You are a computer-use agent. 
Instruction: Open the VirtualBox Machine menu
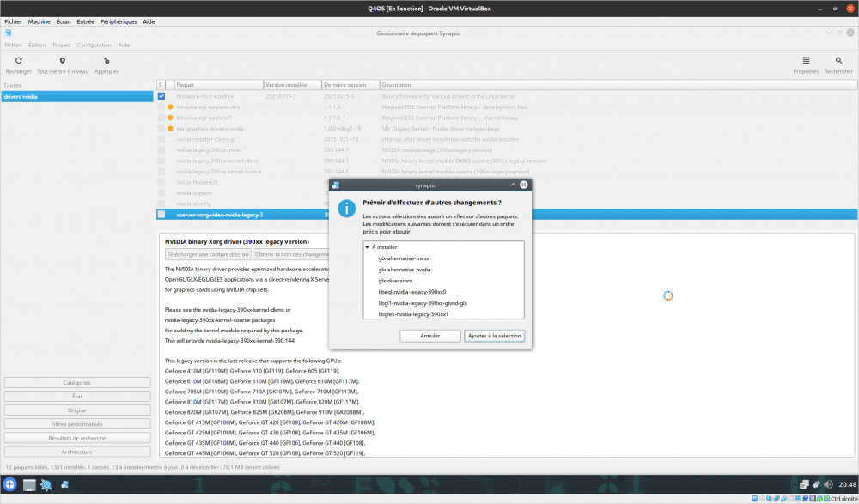pyautogui.click(x=39, y=21)
